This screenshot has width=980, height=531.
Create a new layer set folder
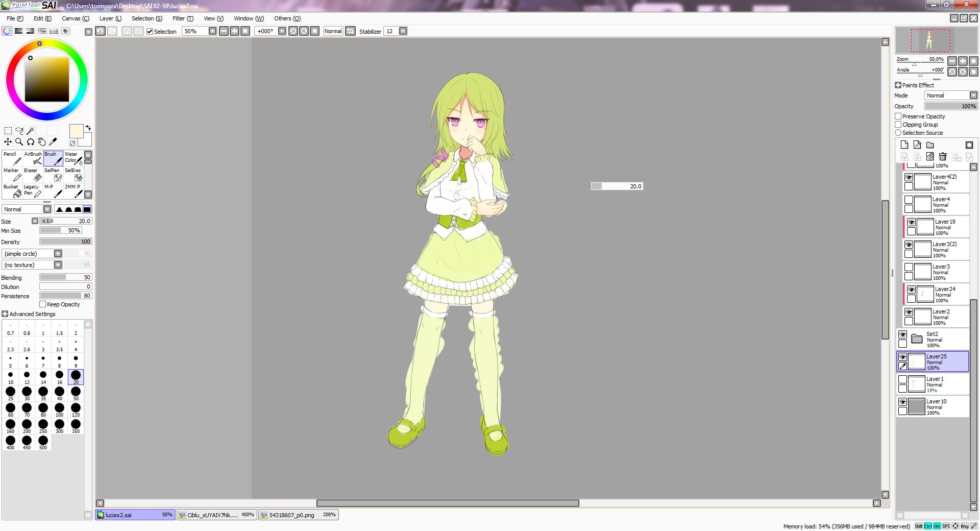pos(930,145)
